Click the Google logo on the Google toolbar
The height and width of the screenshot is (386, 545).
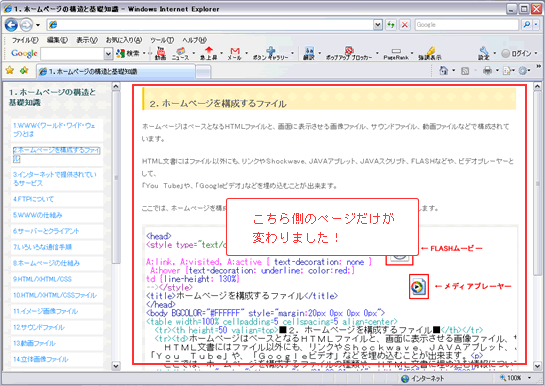point(24,54)
